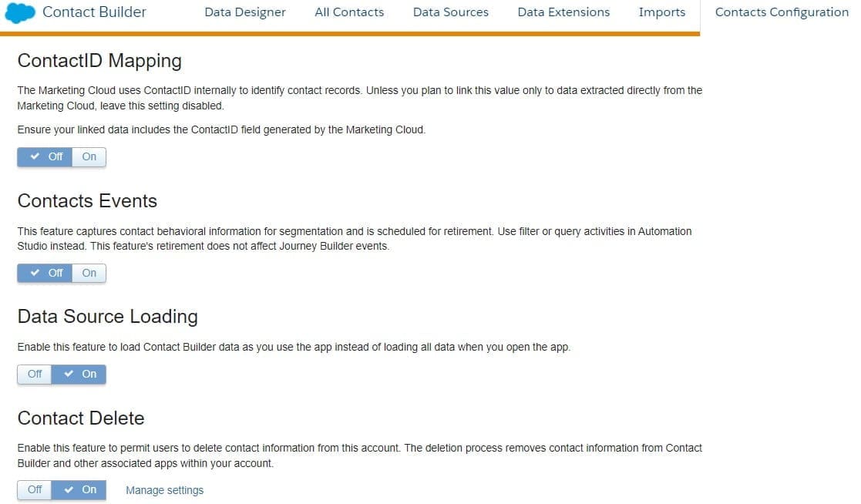
Task: Click On option for Data Source Loading
Action: click(79, 375)
